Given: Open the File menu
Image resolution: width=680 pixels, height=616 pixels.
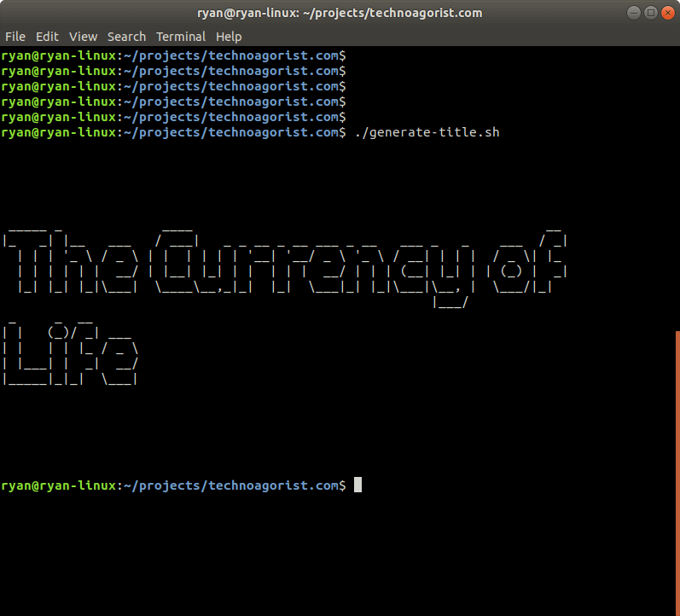Looking at the screenshot, I should point(15,37).
